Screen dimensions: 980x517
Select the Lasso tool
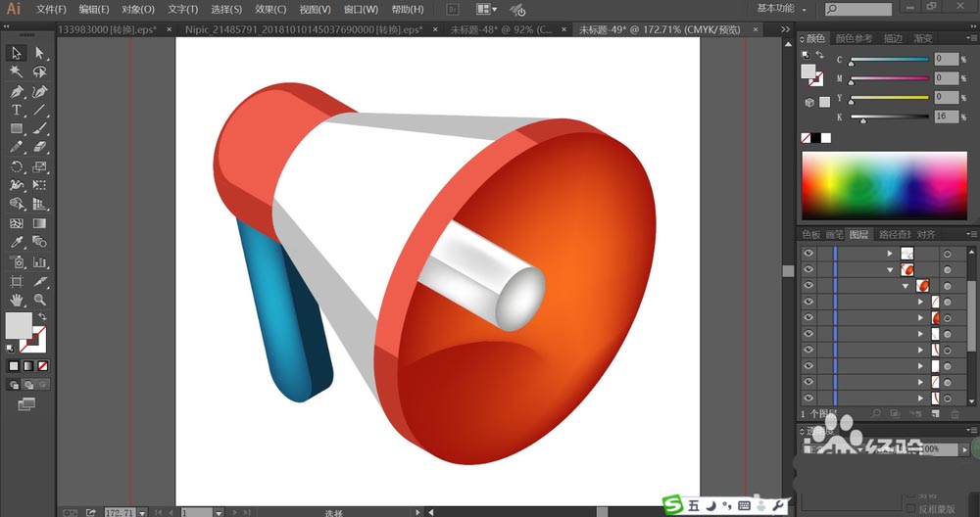point(39,71)
